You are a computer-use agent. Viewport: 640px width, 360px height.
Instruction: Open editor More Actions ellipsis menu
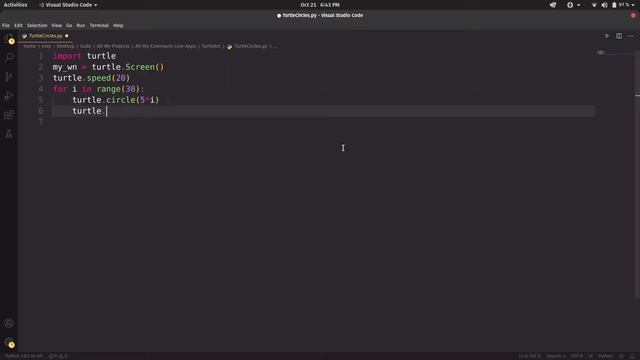coord(631,36)
